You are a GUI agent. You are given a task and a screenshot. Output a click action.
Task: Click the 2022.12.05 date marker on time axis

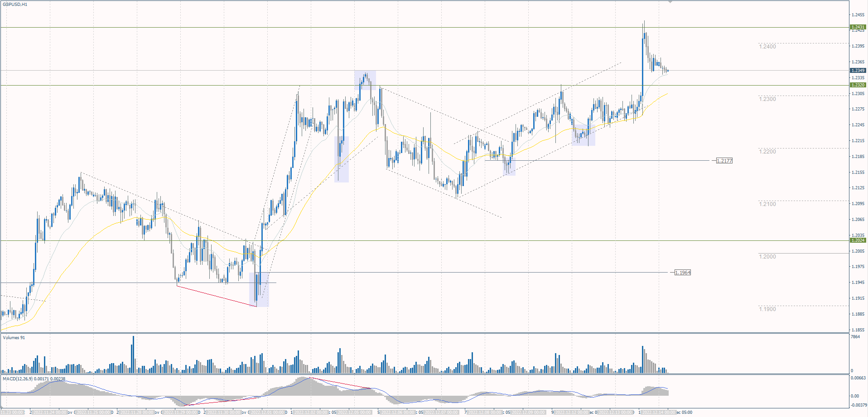(x=354, y=412)
